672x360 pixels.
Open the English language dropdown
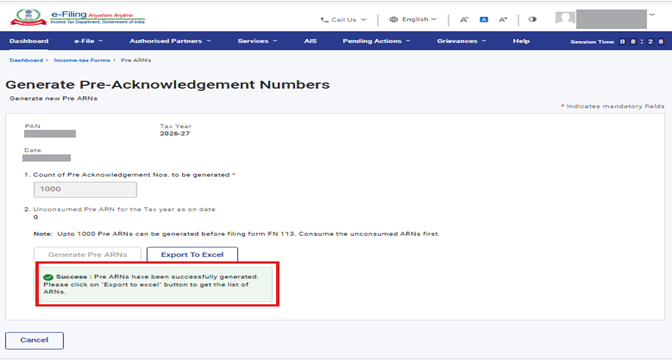pos(413,19)
